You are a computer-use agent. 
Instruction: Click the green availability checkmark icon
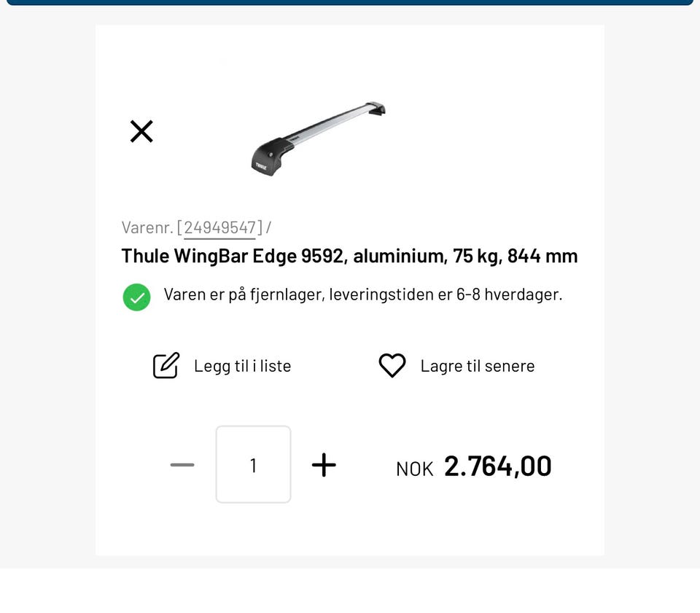tap(136, 297)
